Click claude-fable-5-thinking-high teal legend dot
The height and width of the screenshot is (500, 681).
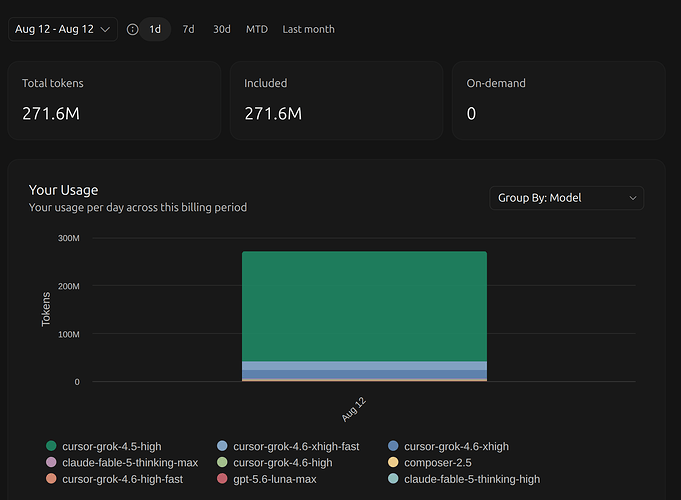[393, 478]
